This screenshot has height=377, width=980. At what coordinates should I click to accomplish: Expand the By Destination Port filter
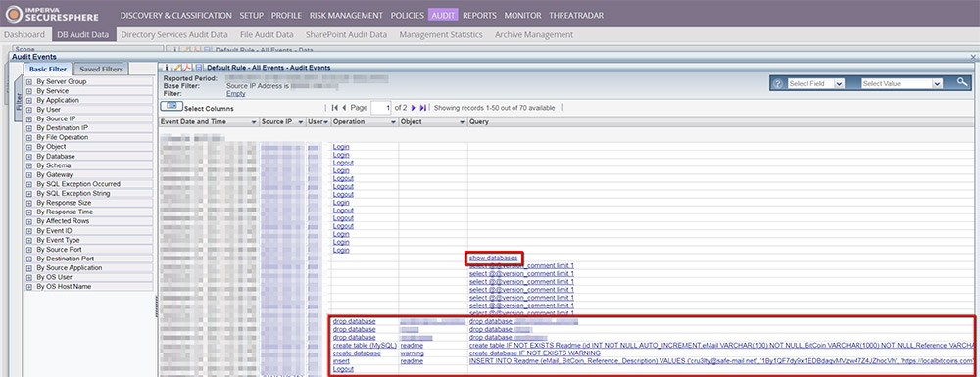(29, 259)
